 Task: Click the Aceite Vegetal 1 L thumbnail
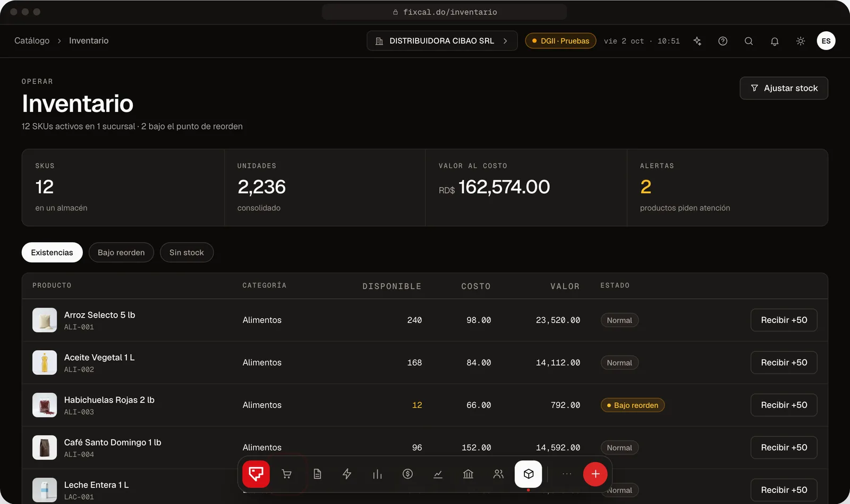45,363
